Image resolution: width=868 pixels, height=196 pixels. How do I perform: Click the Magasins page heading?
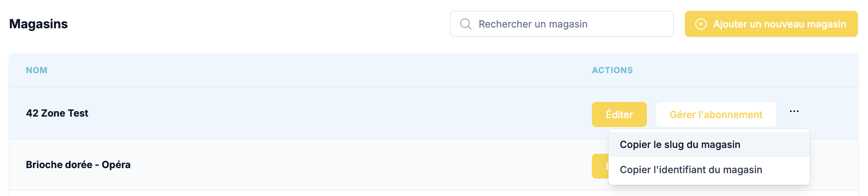[x=38, y=24]
